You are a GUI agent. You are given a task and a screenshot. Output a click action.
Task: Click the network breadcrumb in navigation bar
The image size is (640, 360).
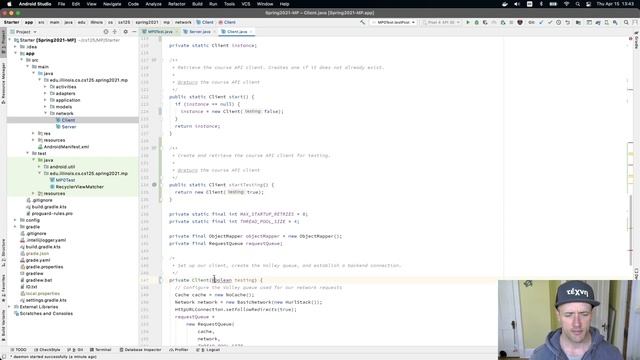(183, 22)
